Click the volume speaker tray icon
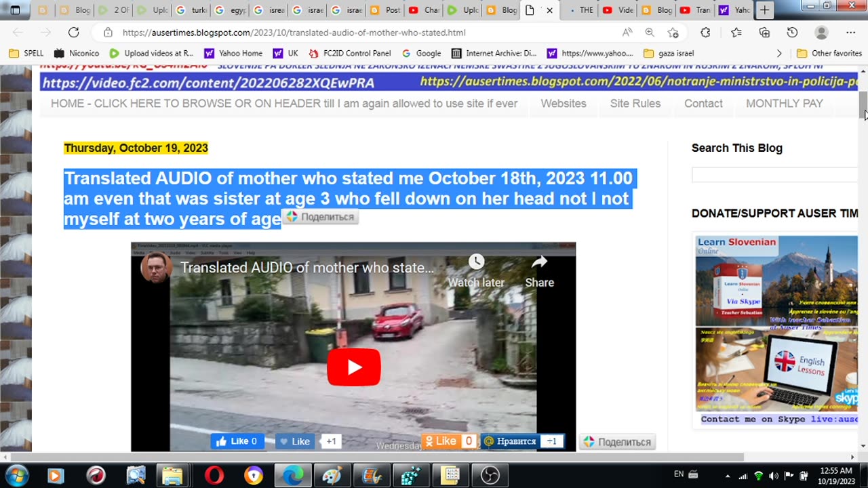 click(x=774, y=475)
